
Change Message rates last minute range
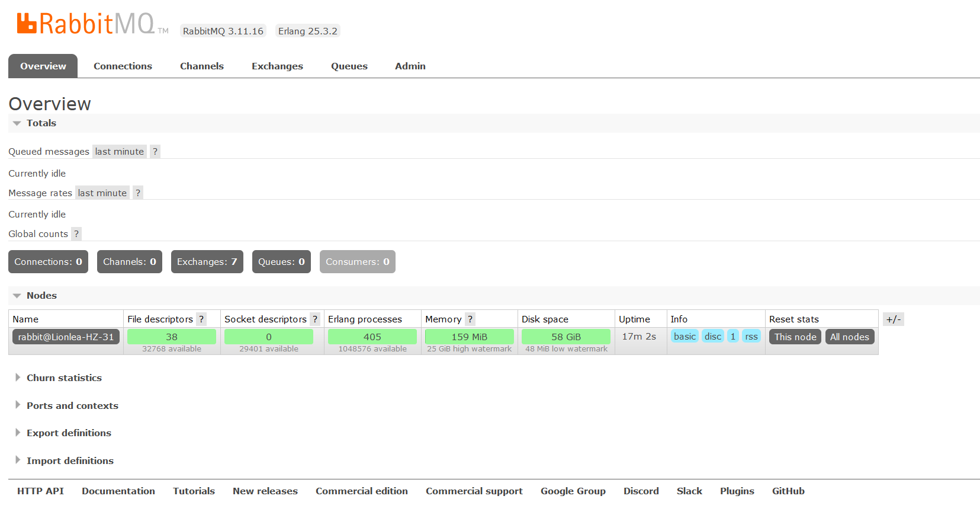pos(102,193)
